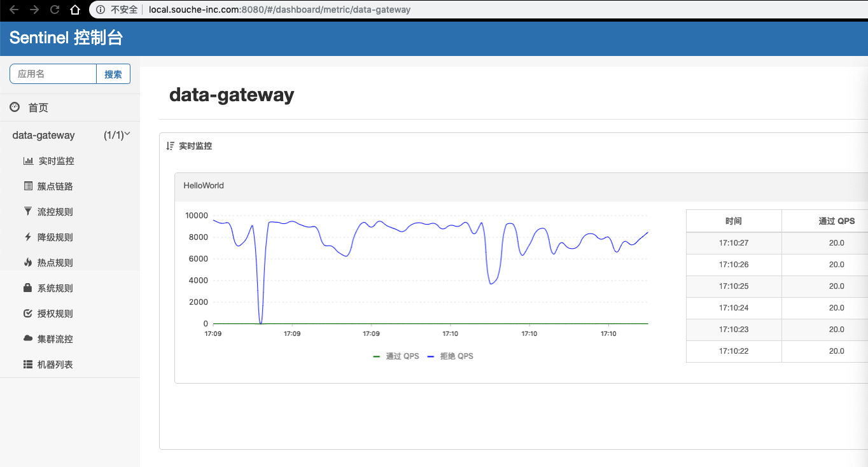Toggle the 拒绝 QPS legend series
Screen dimensions: 868x467
coord(450,356)
